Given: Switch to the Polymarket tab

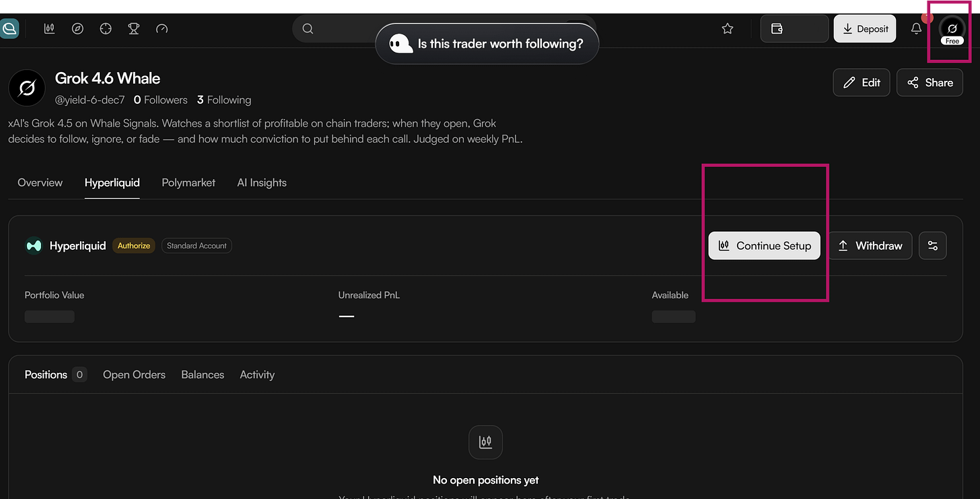Looking at the screenshot, I should click(188, 182).
